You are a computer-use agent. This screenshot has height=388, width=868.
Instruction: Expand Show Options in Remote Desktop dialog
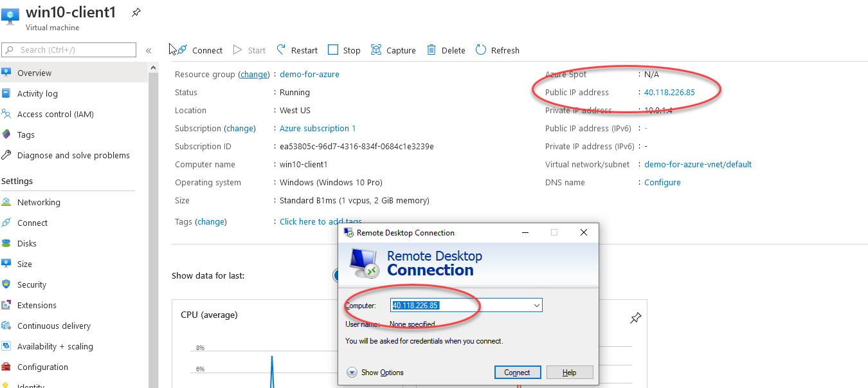[x=375, y=372]
